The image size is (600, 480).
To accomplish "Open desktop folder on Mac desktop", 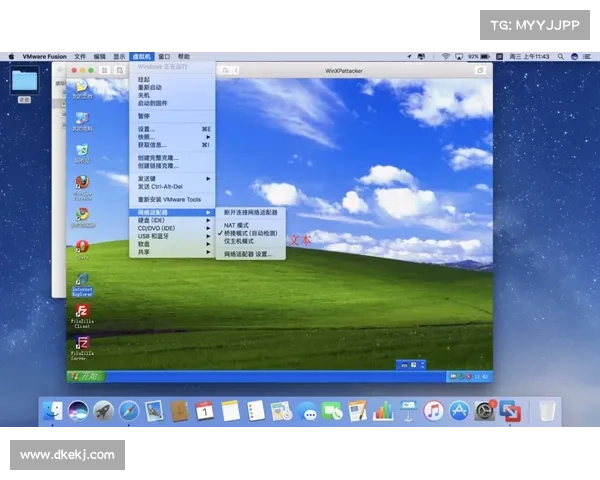I will (24, 85).
